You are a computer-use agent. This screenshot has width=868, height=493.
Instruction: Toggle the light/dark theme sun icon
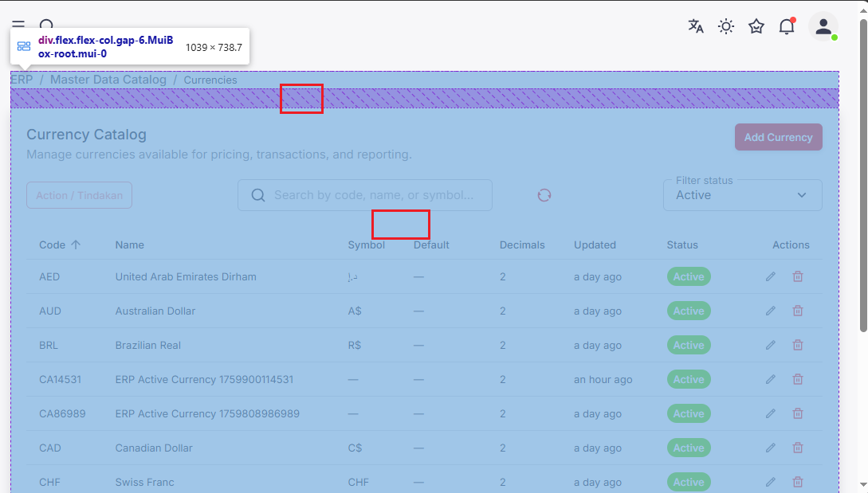726,26
